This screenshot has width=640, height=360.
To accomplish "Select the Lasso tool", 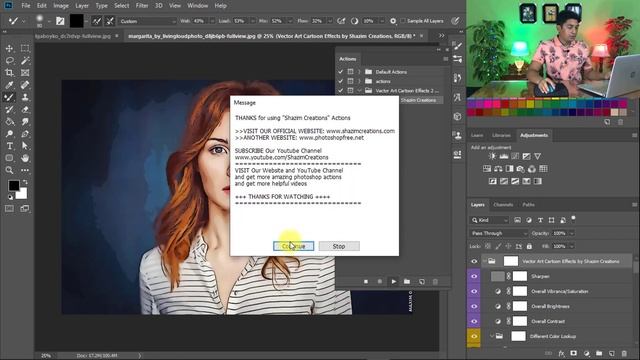I will click(x=9, y=61).
